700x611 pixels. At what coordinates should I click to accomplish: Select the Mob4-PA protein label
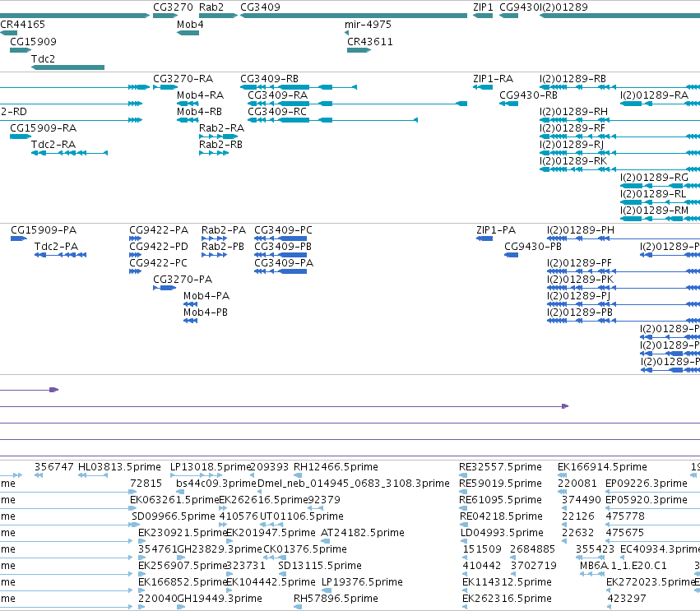pyautogui.click(x=206, y=296)
